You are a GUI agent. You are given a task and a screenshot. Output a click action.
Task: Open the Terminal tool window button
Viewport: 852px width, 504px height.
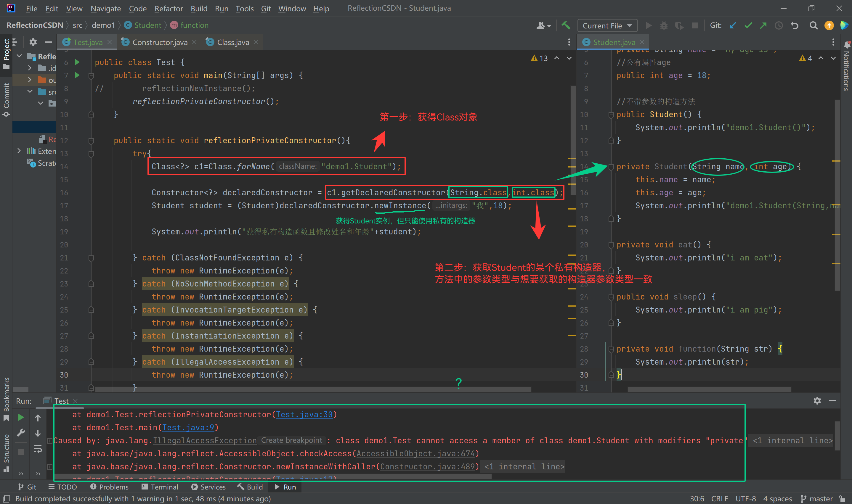[160, 487]
